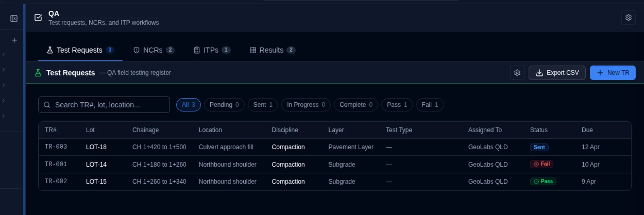Filter by Sent status
Image resolution: width=644 pixels, height=215 pixels.
click(x=263, y=105)
